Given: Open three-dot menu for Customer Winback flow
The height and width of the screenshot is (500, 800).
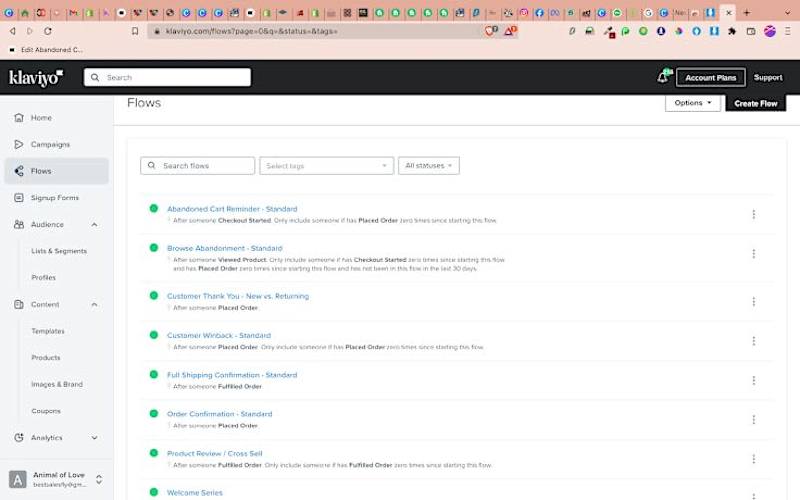Looking at the screenshot, I should click(754, 341).
